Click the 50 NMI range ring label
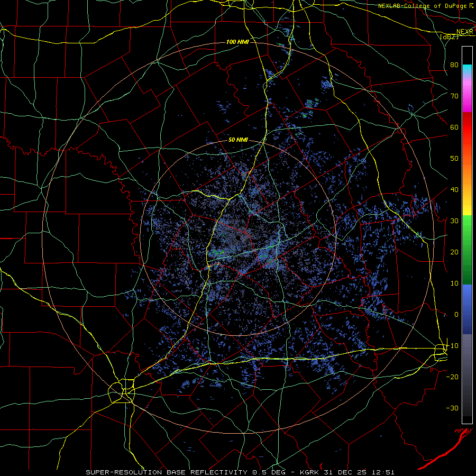 click(x=238, y=140)
